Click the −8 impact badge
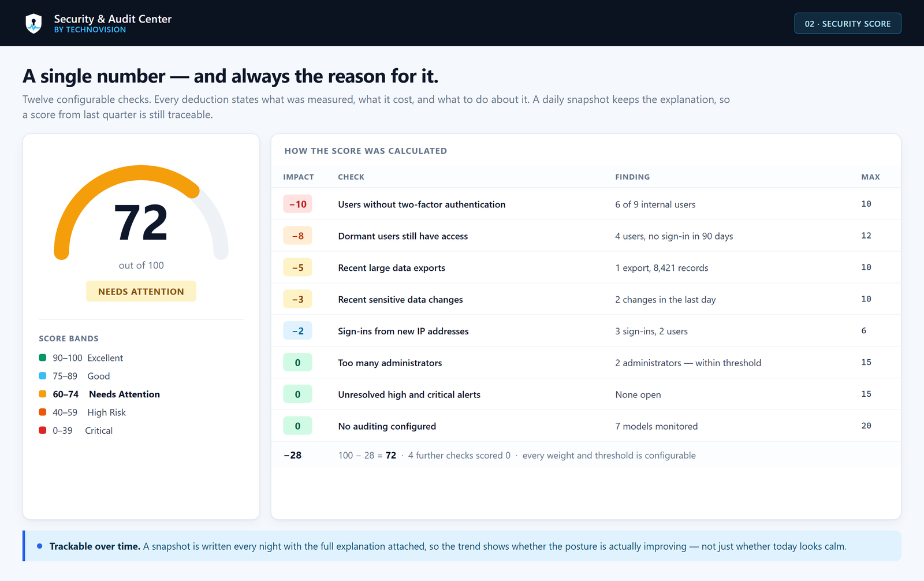 [297, 236]
